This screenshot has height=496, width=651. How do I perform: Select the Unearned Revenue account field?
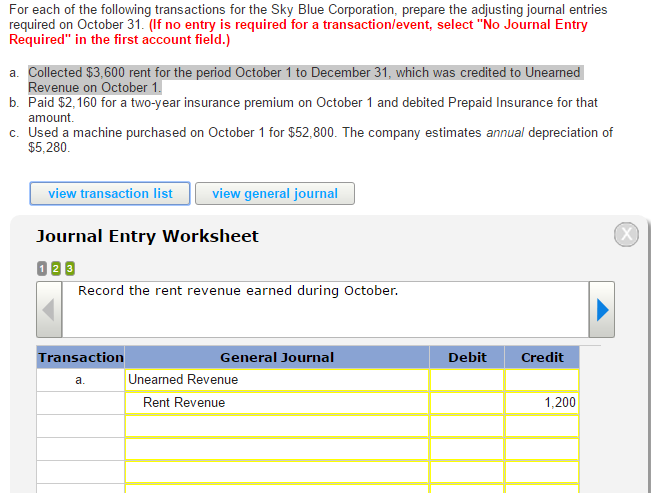pyautogui.click(x=277, y=380)
